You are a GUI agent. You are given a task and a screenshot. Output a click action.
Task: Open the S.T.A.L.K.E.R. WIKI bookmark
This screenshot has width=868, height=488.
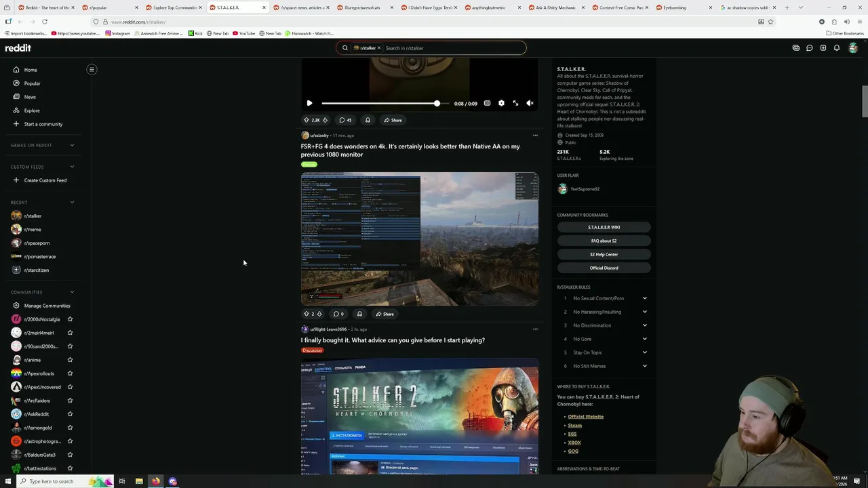coord(604,227)
